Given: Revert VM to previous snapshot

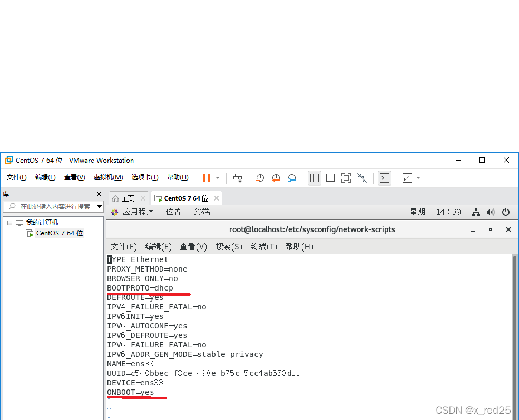Looking at the screenshot, I should (x=276, y=178).
